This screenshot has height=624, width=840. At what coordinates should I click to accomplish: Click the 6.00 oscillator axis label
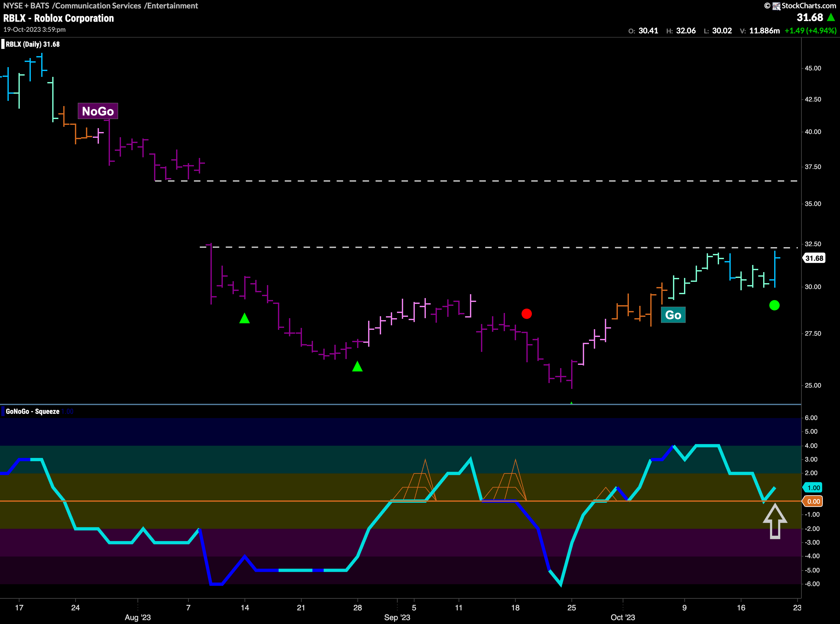(x=811, y=418)
